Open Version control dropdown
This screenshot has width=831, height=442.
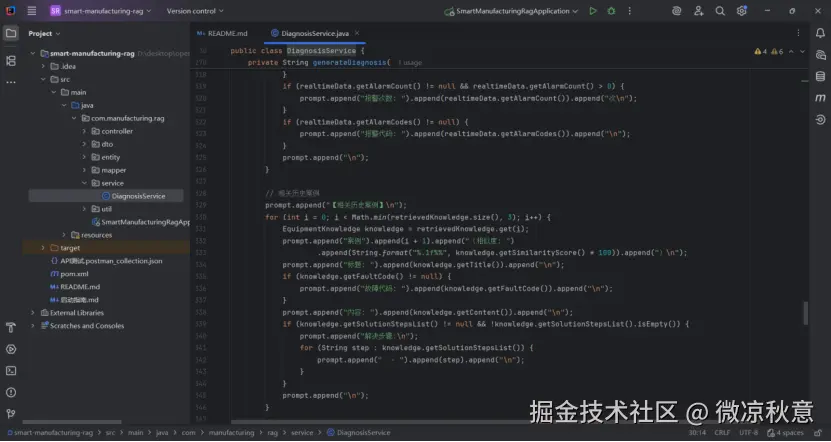point(195,11)
